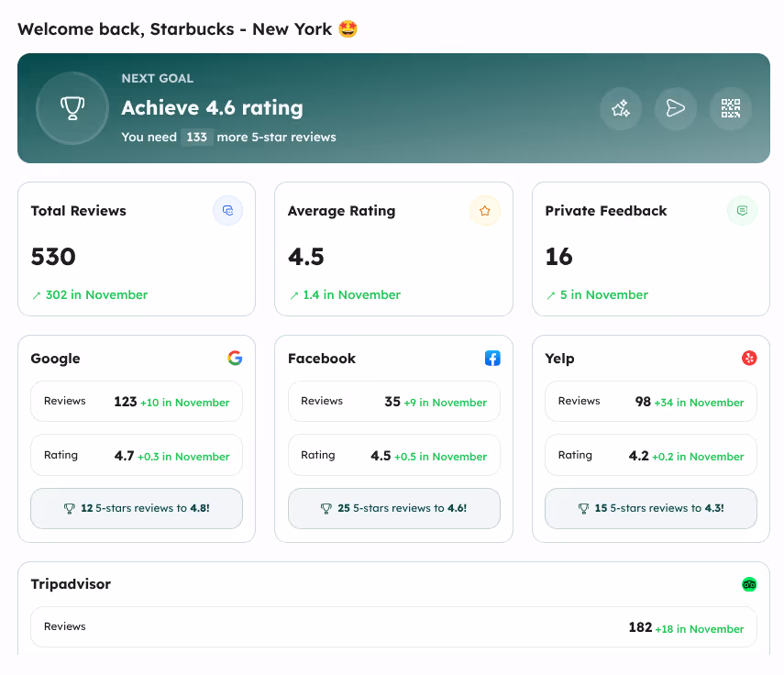Click '1.4 in November' text
784x675 pixels.
pos(351,295)
